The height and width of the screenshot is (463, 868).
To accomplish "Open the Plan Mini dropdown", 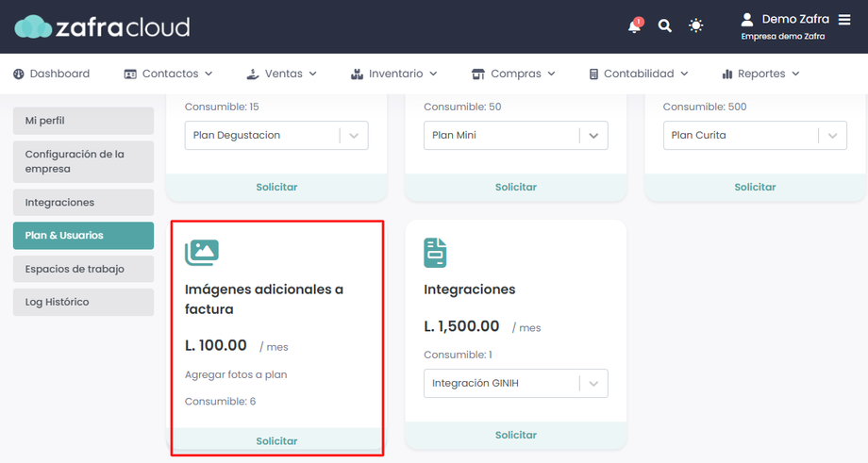I will point(515,136).
